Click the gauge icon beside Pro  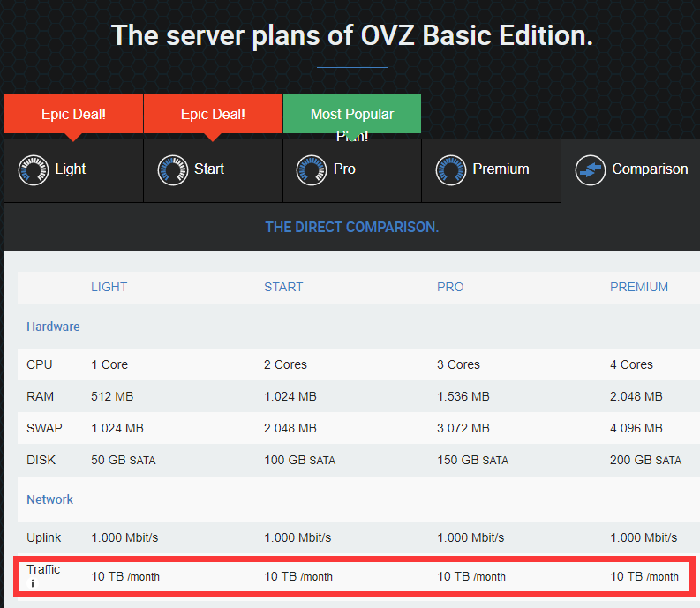312,169
